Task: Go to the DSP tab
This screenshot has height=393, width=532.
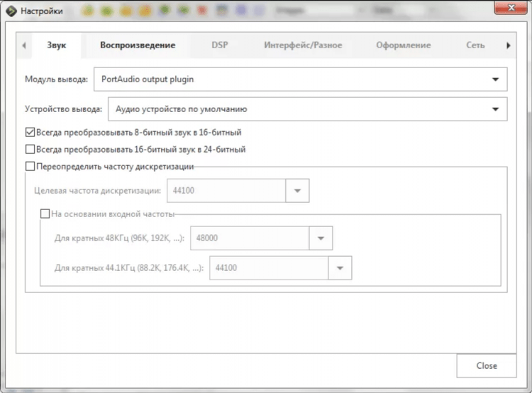Action: (220, 45)
